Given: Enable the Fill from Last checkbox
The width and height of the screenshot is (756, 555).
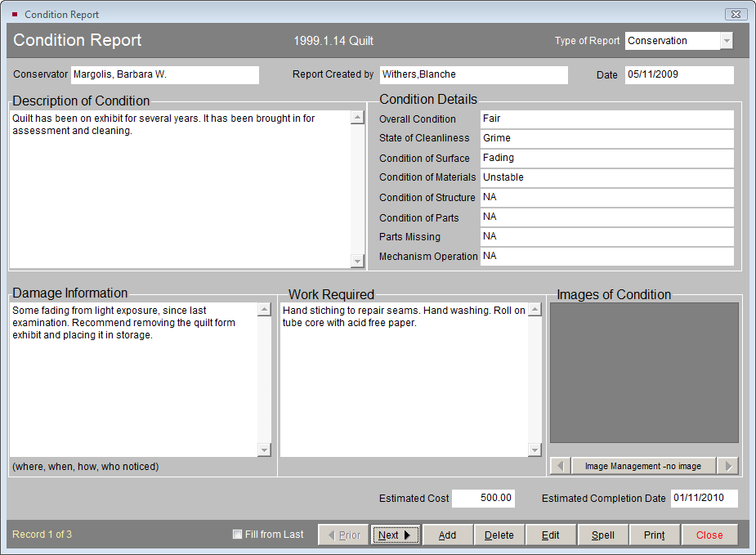Looking at the screenshot, I should (236, 534).
